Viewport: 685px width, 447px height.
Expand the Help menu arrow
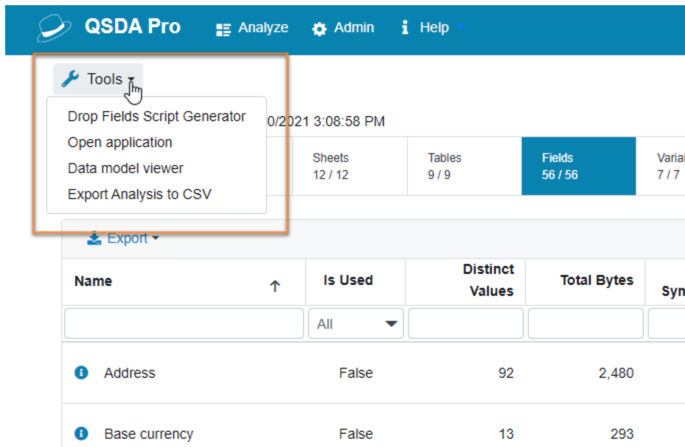[462, 28]
